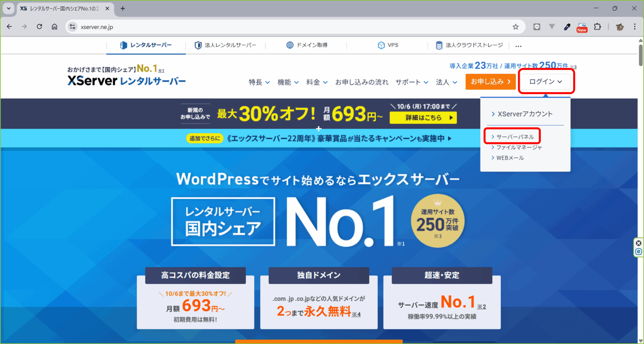Reload the page with the refresh icon
The image size is (644, 344).
pos(39,26)
